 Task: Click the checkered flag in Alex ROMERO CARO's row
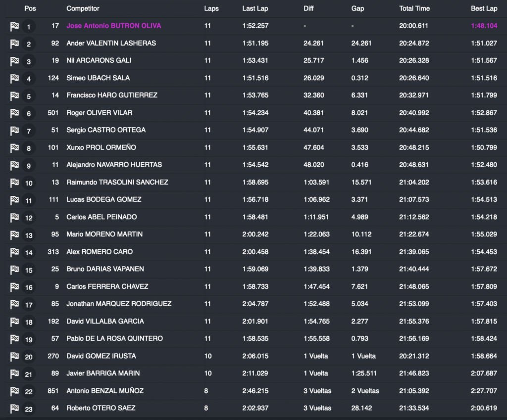[14, 252]
